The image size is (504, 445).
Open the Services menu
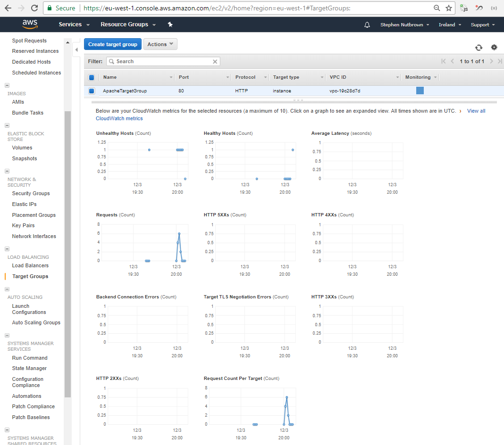coord(74,25)
